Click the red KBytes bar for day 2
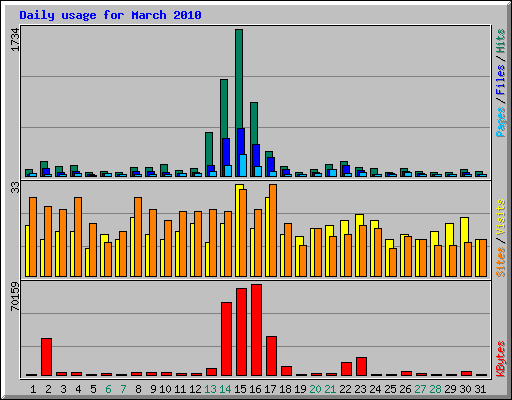 (x=46, y=357)
